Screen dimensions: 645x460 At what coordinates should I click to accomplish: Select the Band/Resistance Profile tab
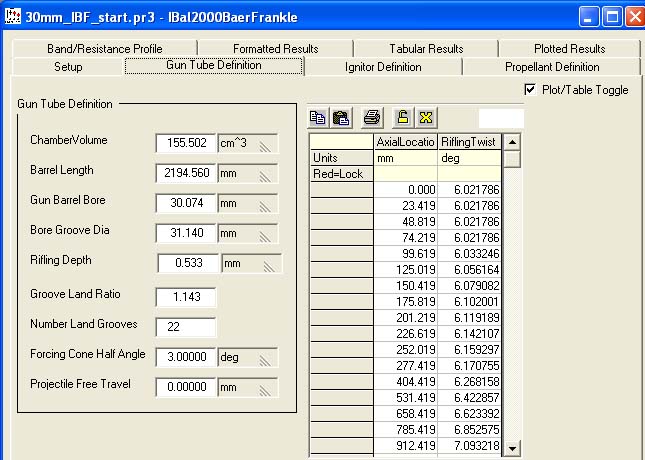tap(104, 48)
